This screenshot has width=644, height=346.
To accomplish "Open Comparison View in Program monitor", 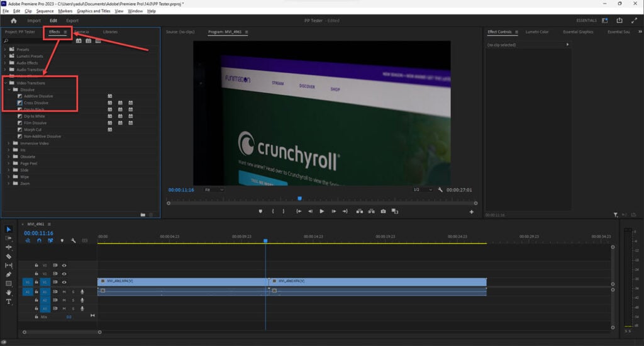I will click(x=395, y=211).
